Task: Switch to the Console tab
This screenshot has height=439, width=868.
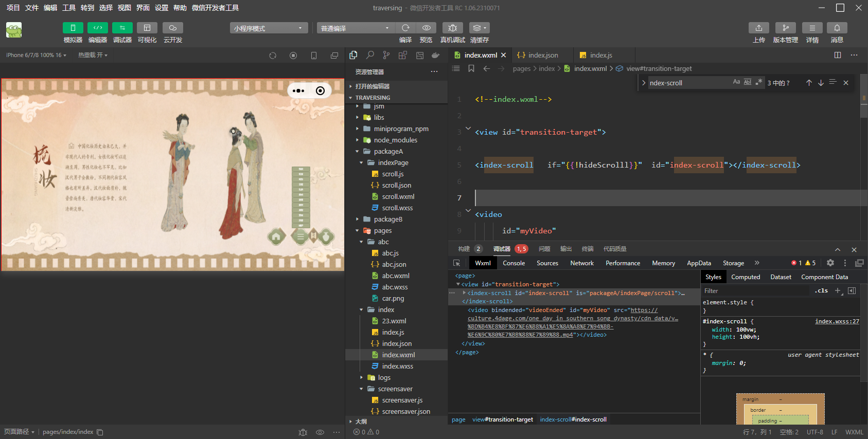Action: click(x=513, y=263)
